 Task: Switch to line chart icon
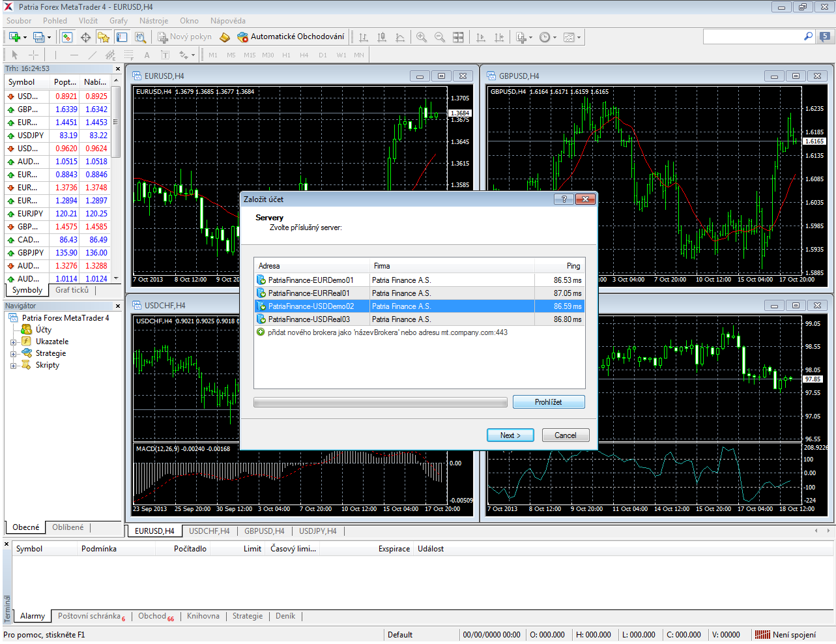tap(400, 37)
